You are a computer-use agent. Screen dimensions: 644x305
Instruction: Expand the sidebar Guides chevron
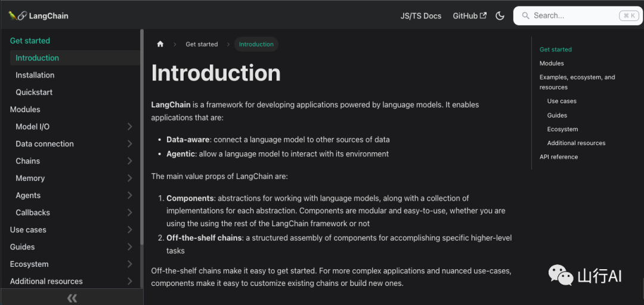click(129, 247)
